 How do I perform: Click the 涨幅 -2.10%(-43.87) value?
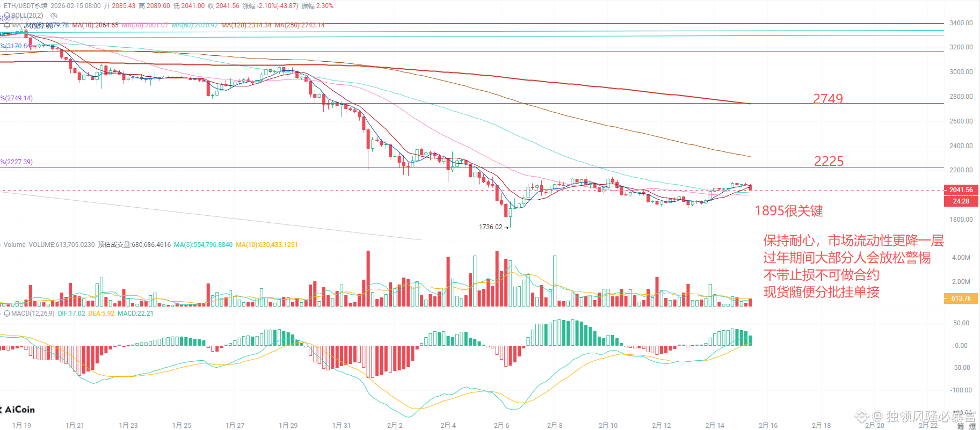pyautogui.click(x=270, y=6)
